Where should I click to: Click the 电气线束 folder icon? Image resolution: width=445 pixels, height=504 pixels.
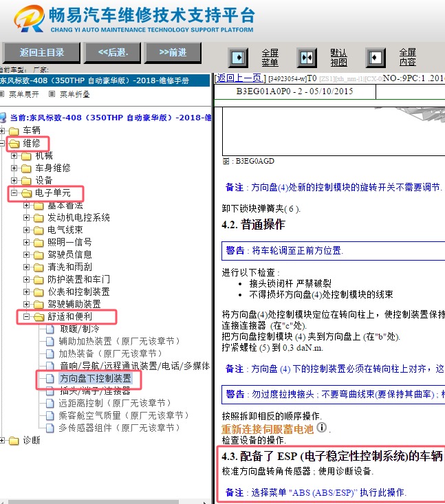click(x=39, y=230)
